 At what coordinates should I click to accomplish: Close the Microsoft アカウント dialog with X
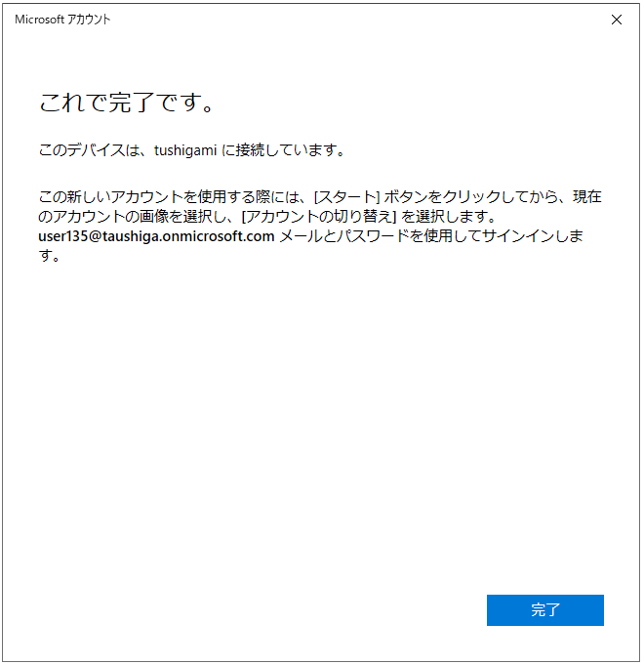[617, 20]
